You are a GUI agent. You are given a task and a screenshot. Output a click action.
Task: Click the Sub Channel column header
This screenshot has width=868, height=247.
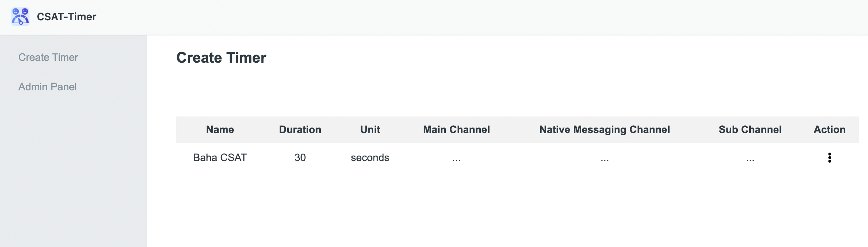(750, 129)
